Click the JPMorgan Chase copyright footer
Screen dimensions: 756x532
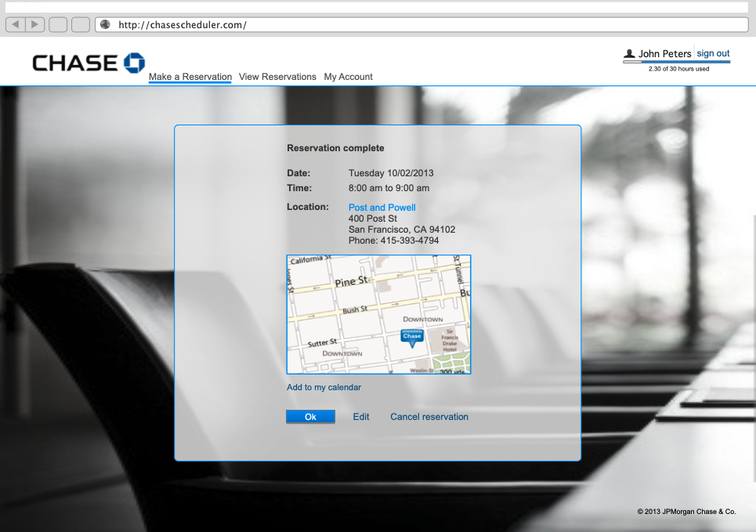point(686,512)
